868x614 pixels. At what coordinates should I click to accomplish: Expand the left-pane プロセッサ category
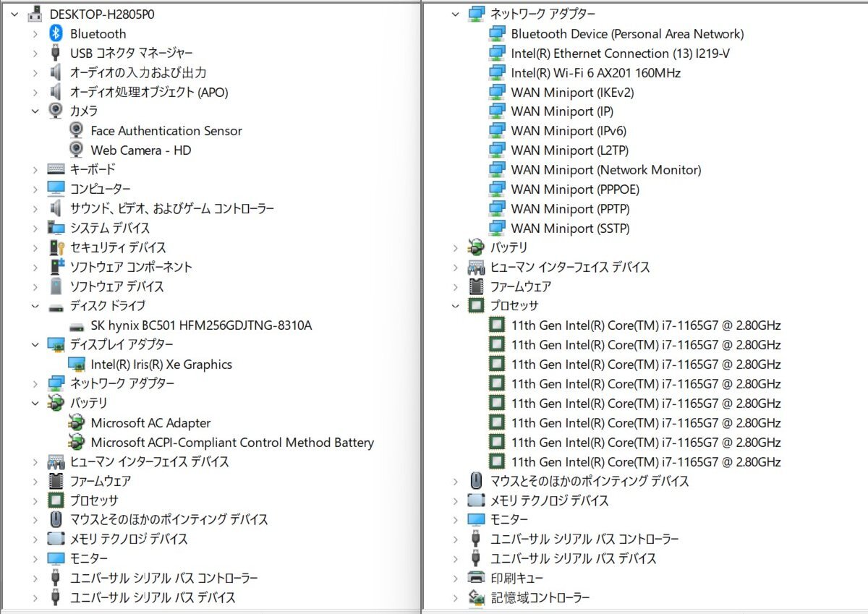35,500
